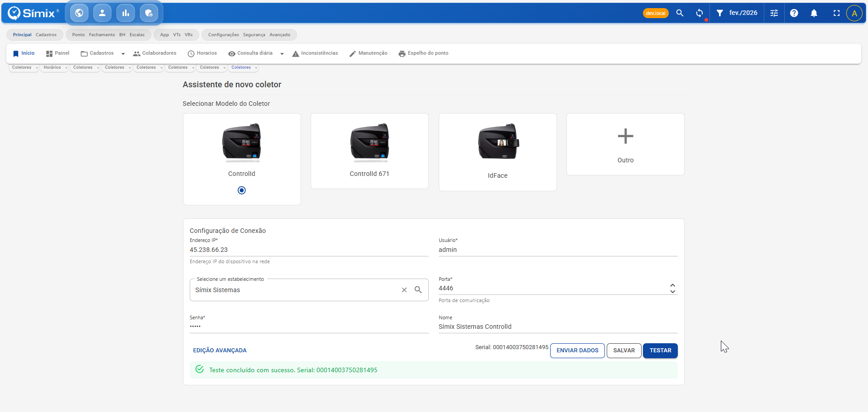Focus the Senha password field

click(309, 327)
